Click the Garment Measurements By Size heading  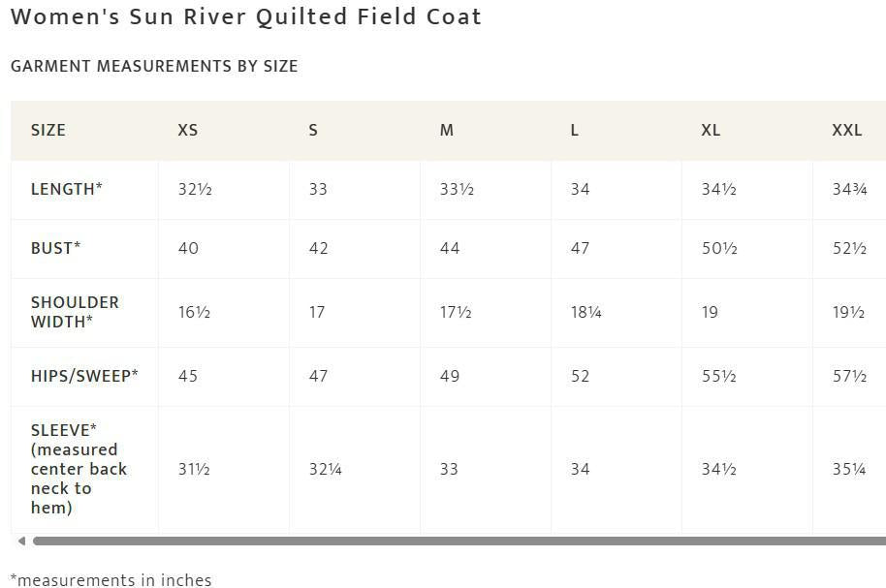coord(154,66)
